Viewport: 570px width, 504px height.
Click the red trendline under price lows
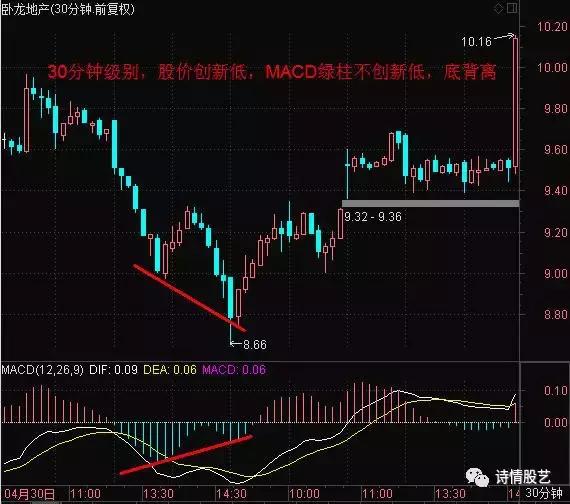[189, 297]
